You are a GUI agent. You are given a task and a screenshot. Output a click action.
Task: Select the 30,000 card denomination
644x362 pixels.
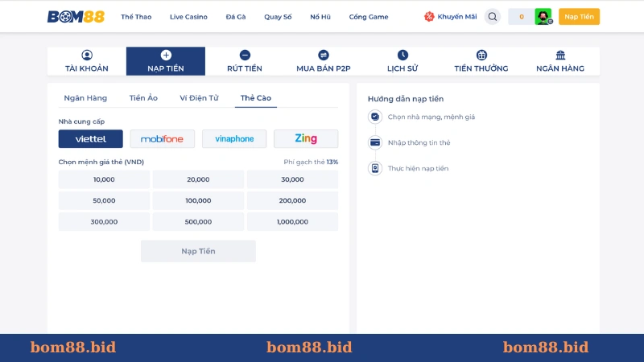(292, 179)
